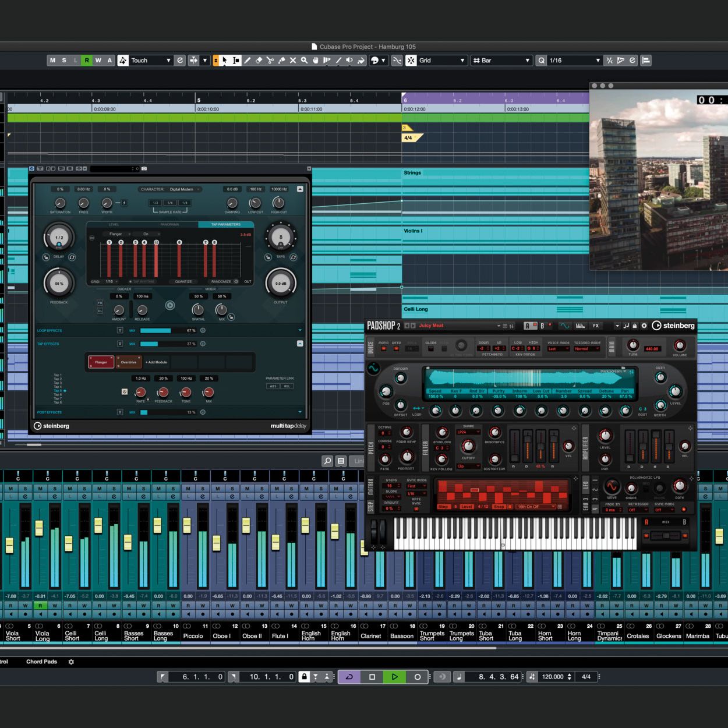Click the camera snapshot icon on plugin header
Screen dimensions: 728x728
(x=144, y=168)
